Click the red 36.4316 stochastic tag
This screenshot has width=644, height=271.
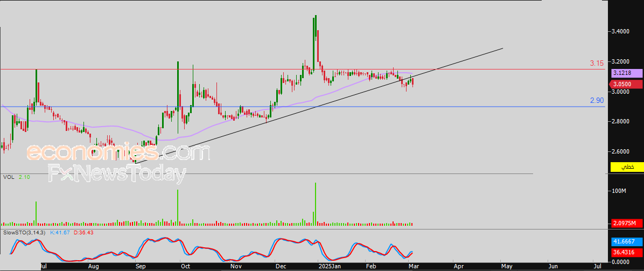click(x=627, y=253)
